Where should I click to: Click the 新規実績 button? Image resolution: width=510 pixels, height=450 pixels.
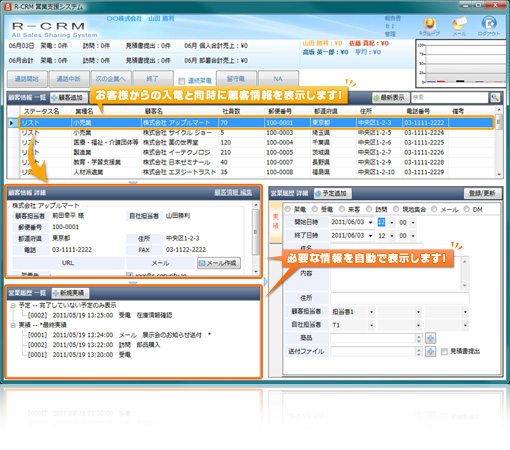tap(70, 293)
